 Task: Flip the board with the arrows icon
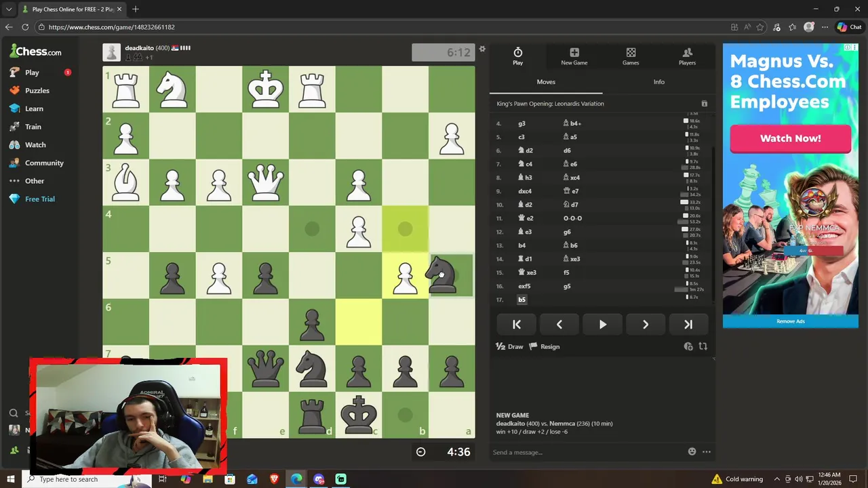coord(703,346)
